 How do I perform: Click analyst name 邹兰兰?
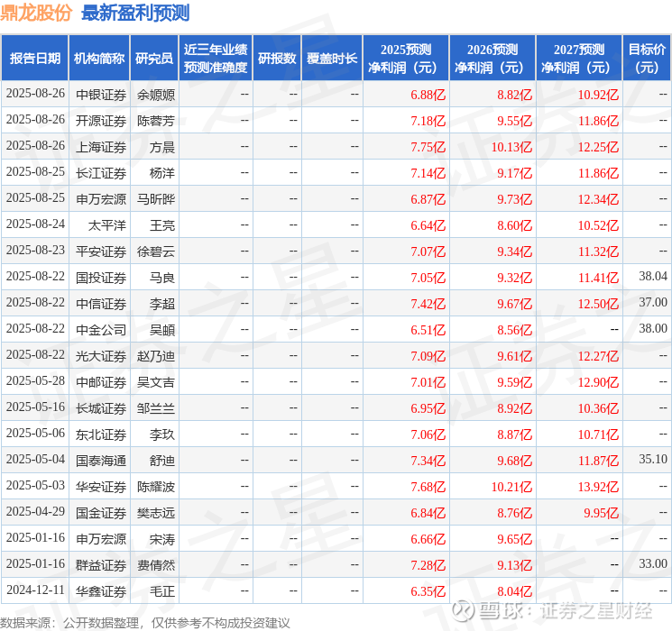point(156,408)
